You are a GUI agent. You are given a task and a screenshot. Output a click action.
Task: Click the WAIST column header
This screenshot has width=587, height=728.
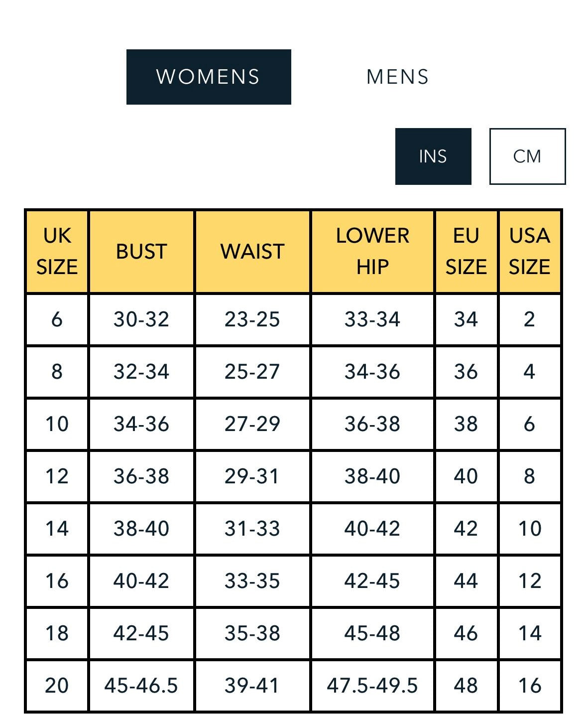coord(252,251)
